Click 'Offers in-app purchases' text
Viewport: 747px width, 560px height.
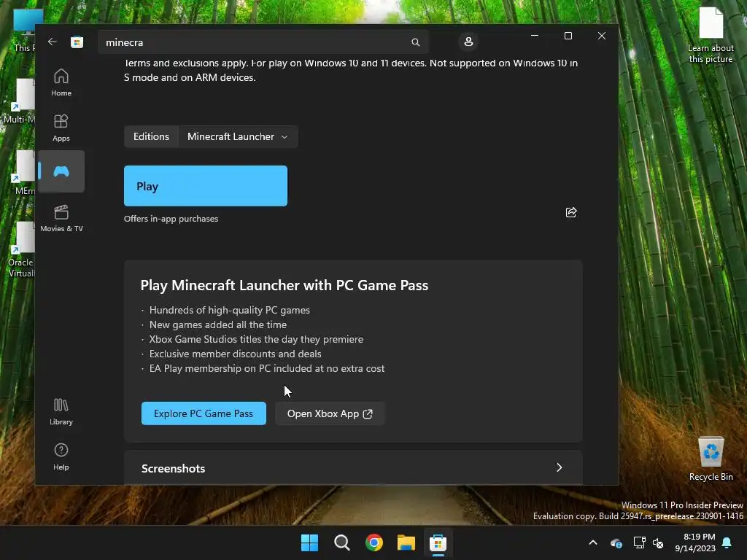(x=171, y=219)
